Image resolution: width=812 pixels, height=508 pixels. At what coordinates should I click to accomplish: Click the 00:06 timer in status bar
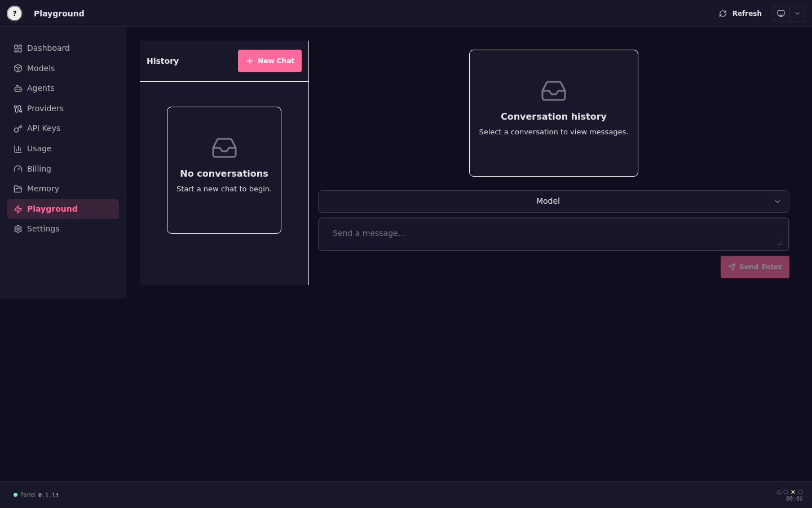pos(795,499)
